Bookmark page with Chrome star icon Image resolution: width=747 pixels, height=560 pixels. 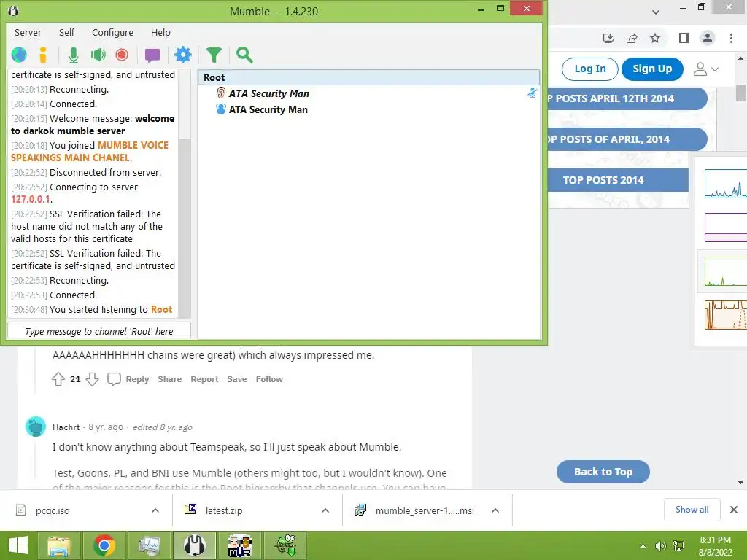(655, 38)
